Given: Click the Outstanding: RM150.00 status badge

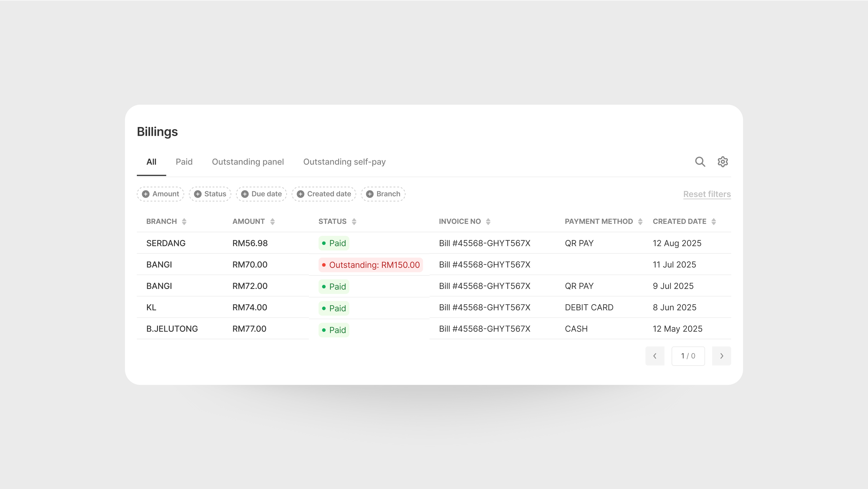Looking at the screenshot, I should [371, 265].
